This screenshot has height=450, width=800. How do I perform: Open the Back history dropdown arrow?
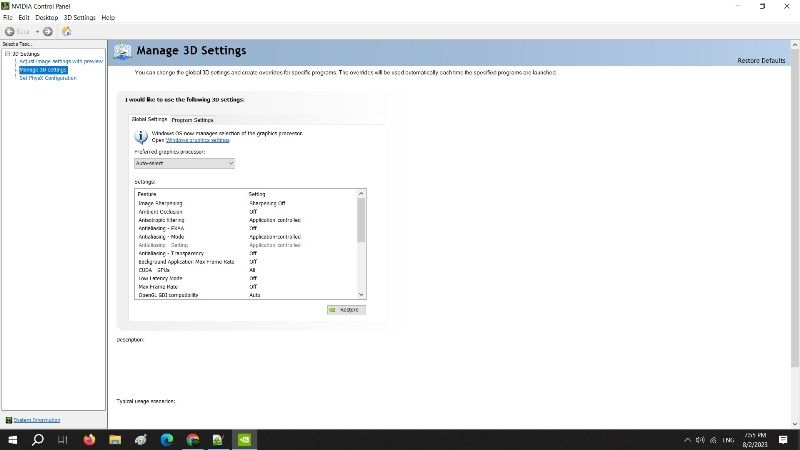pos(37,32)
